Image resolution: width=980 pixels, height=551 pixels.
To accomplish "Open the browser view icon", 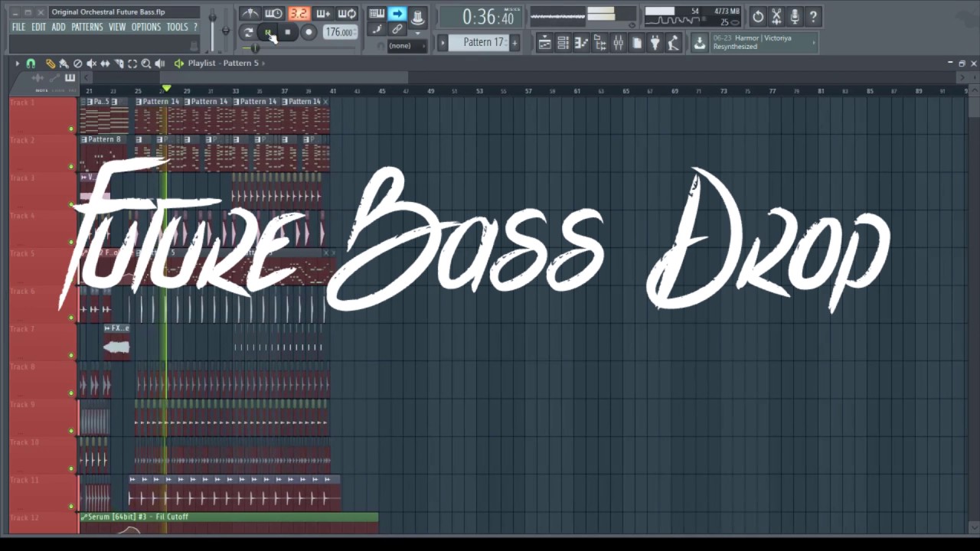I will point(599,43).
